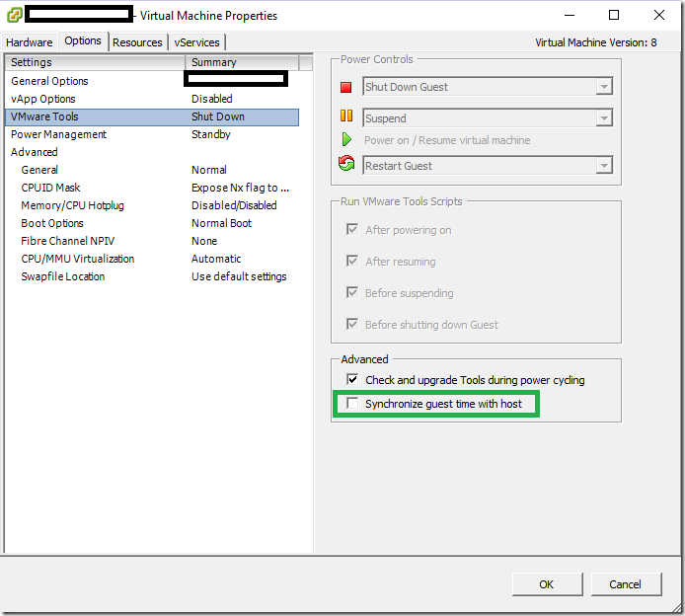This screenshot has height=616, width=685.
Task: Select the Power Management row
Action: click(152, 134)
